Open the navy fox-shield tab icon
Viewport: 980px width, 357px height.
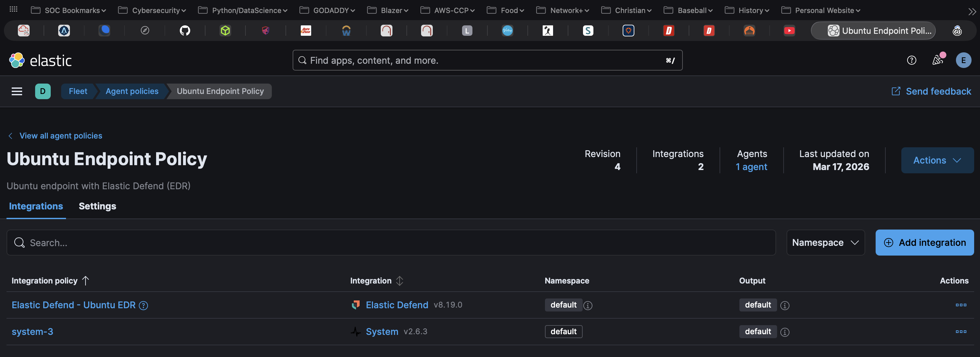(629, 31)
